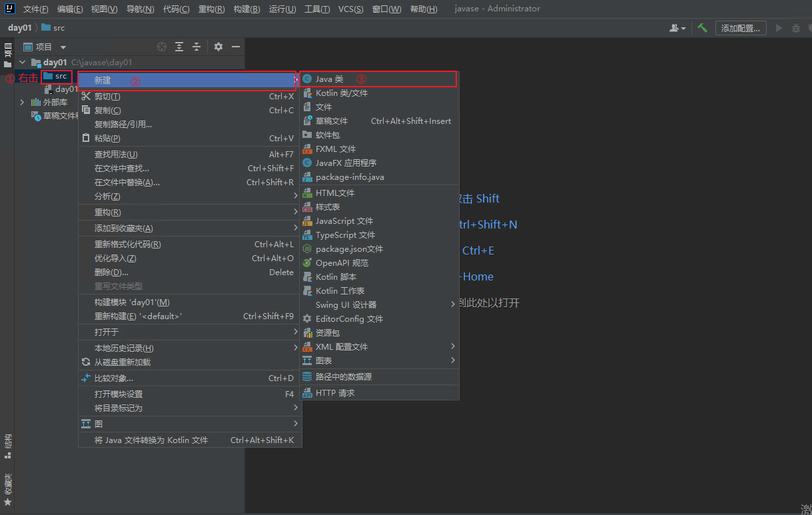Select TypeScript 文件 in submenu
The width and height of the screenshot is (812, 515).
[x=378, y=235]
